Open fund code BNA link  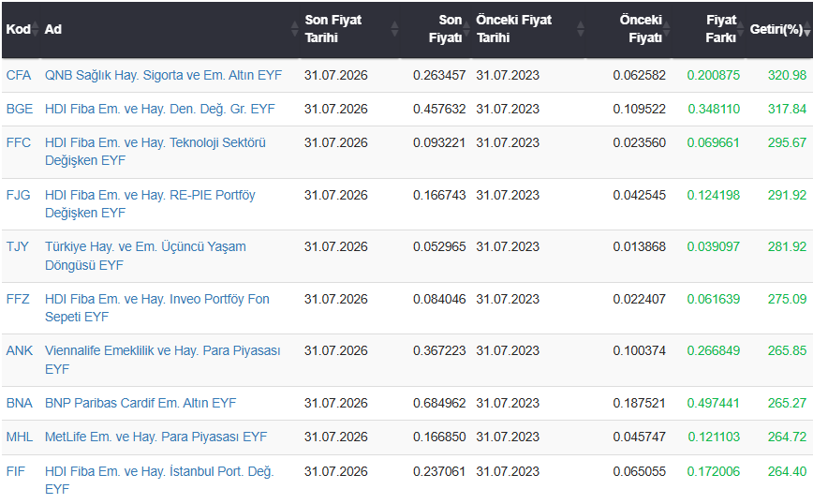pos(20,403)
